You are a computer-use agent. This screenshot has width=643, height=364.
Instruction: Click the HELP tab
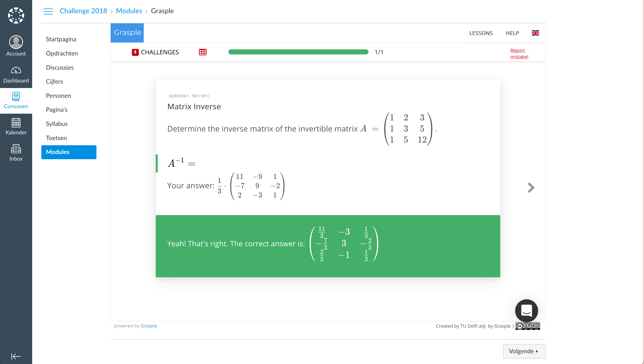click(x=512, y=33)
